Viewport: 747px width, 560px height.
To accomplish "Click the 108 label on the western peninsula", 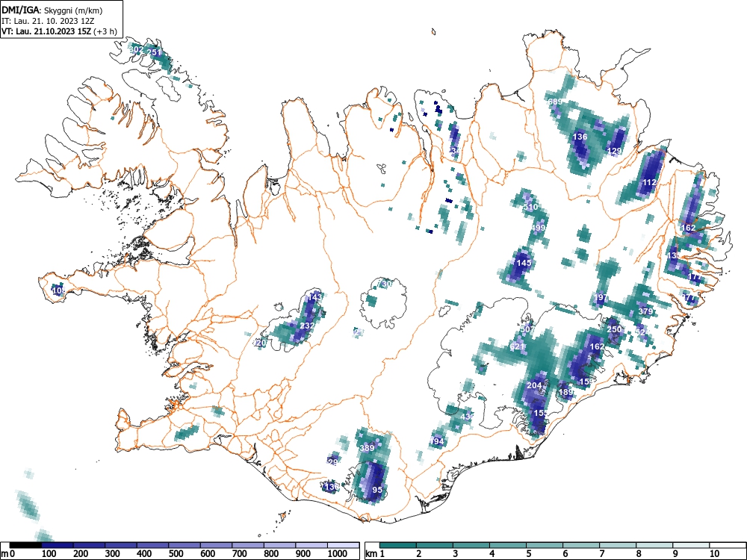I will pos(58,290).
